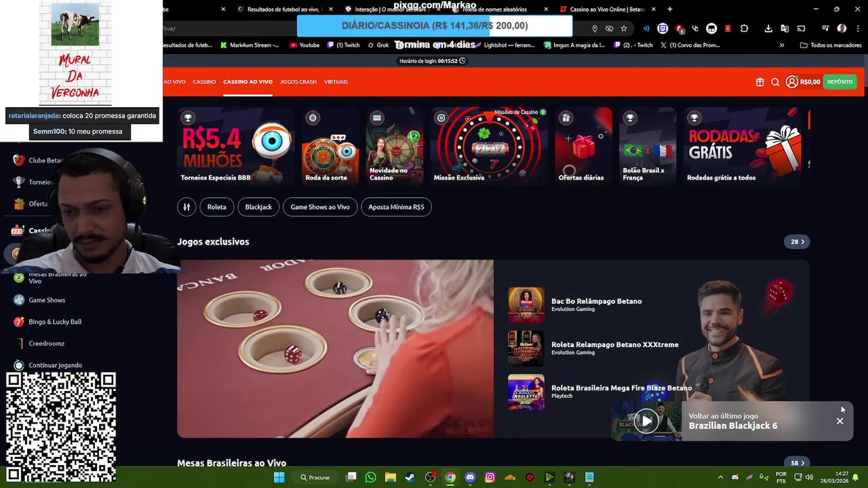Bookmark this page with the star icon
Viewport: 868px width, 488px height.
(624, 28)
